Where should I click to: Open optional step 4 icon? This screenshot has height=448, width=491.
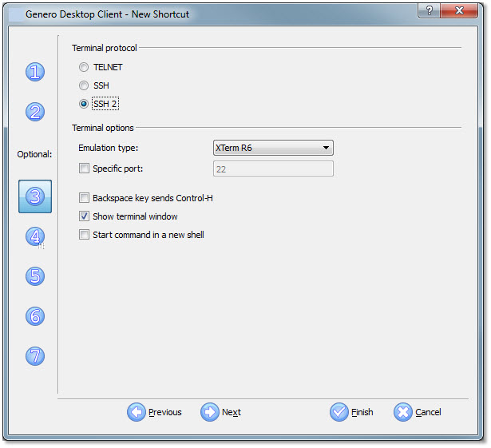point(35,236)
